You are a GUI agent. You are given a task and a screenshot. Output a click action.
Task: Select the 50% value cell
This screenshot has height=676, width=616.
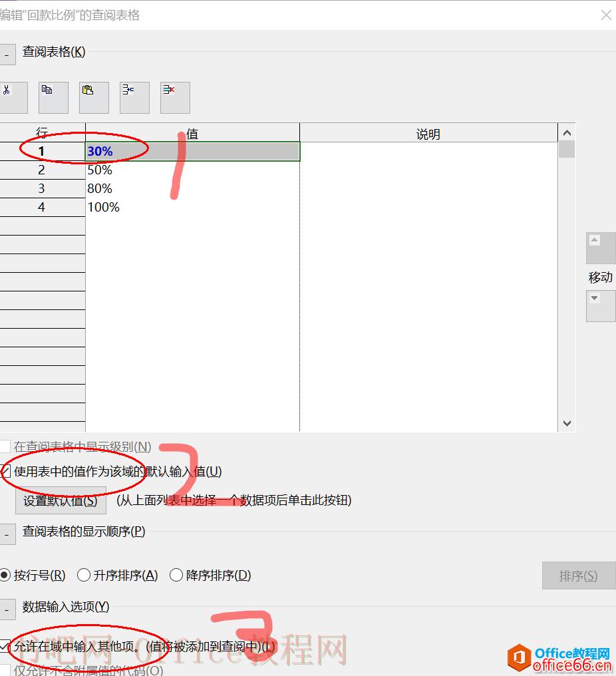tap(193, 170)
